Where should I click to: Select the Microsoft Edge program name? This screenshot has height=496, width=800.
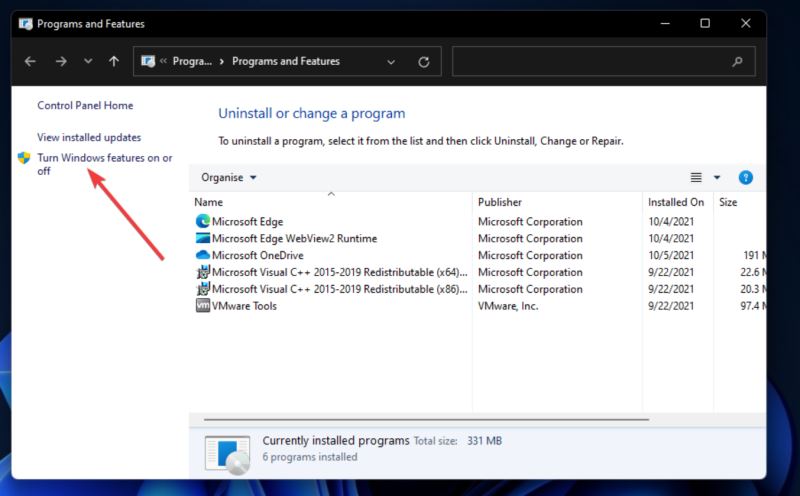tap(247, 221)
